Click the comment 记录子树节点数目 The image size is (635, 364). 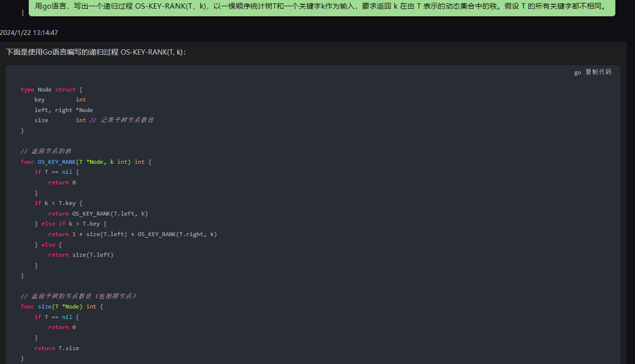122,120
